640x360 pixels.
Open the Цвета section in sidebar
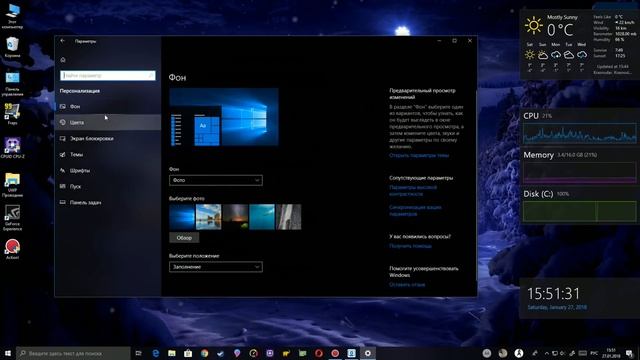(108, 122)
